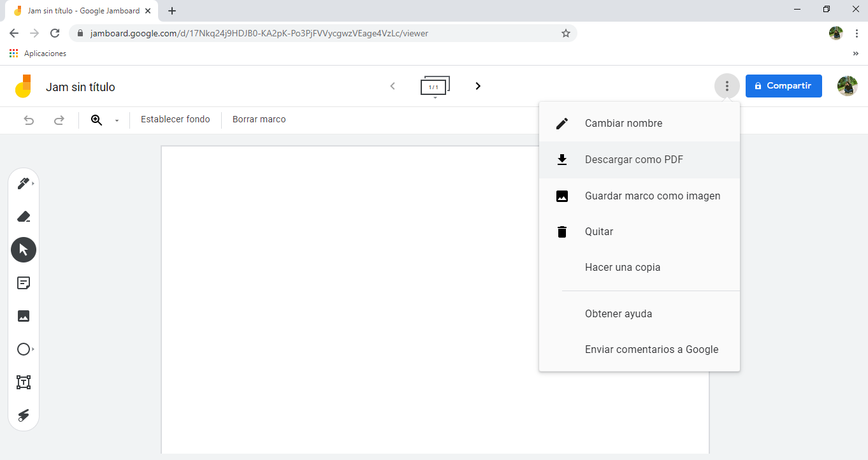Click Compartir to share the jam
Screen dimensions: 868x460
pos(784,86)
